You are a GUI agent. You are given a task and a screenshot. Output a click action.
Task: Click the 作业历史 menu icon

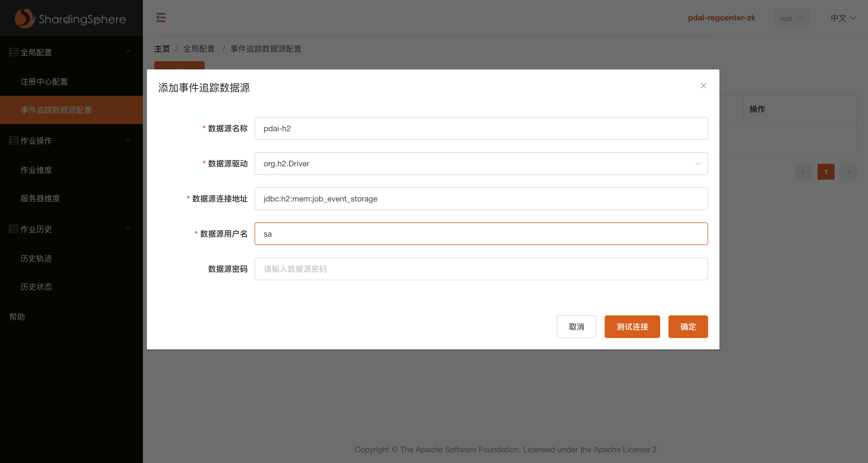(14, 229)
